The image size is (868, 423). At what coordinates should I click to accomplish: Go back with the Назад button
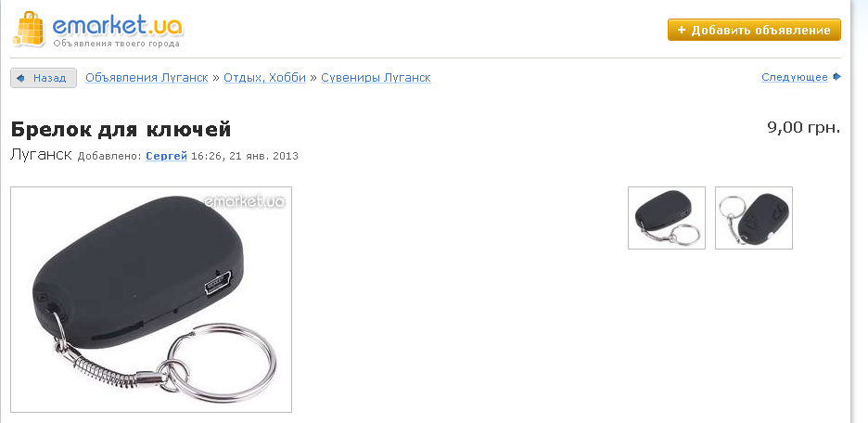pyautogui.click(x=44, y=78)
